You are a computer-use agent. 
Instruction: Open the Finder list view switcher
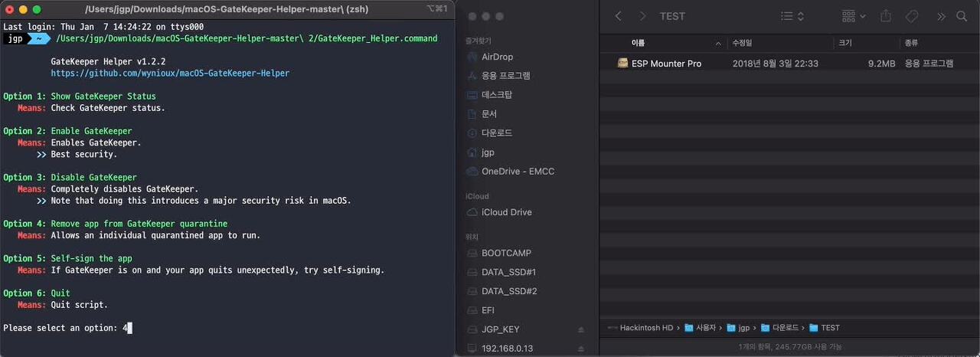pos(792,16)
